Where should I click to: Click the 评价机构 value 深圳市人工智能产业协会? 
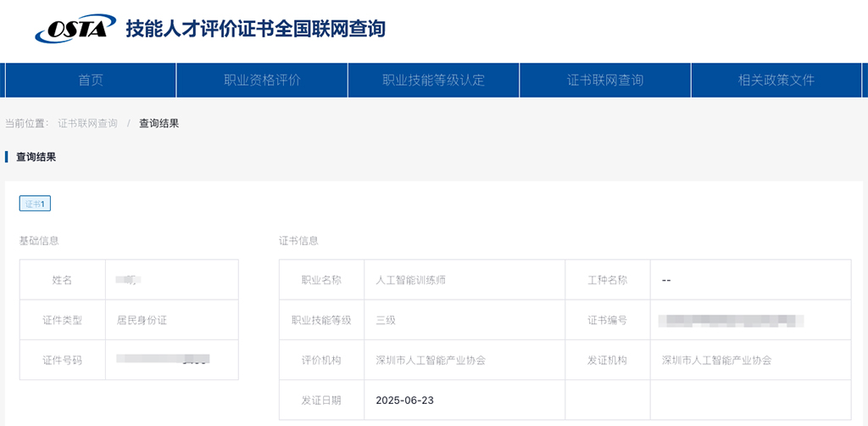431,360
